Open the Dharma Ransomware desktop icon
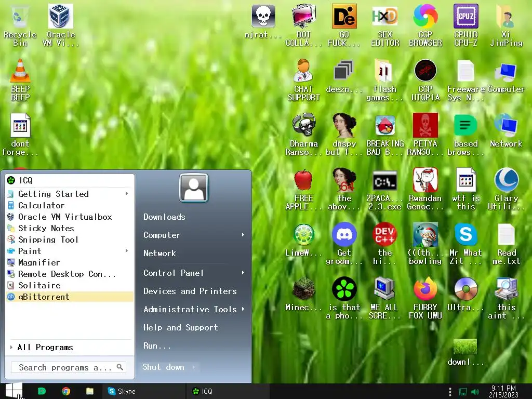 tap(303, 125)
